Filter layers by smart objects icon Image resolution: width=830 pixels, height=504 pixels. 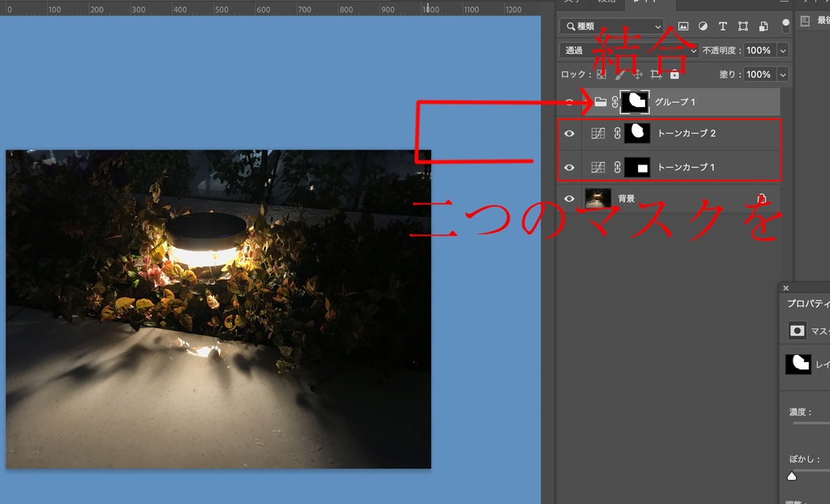763,26
